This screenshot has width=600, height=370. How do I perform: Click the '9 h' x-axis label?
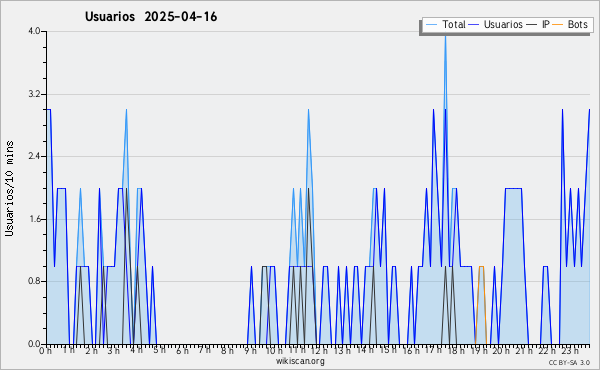point(250,351)
